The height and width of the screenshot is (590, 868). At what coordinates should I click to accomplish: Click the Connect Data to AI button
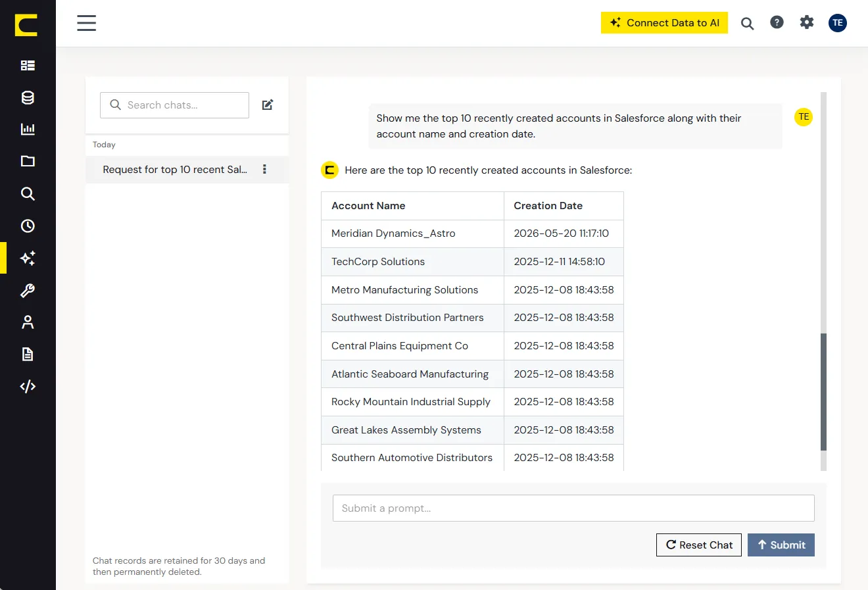pyautogui.click(x=664, y=22)
